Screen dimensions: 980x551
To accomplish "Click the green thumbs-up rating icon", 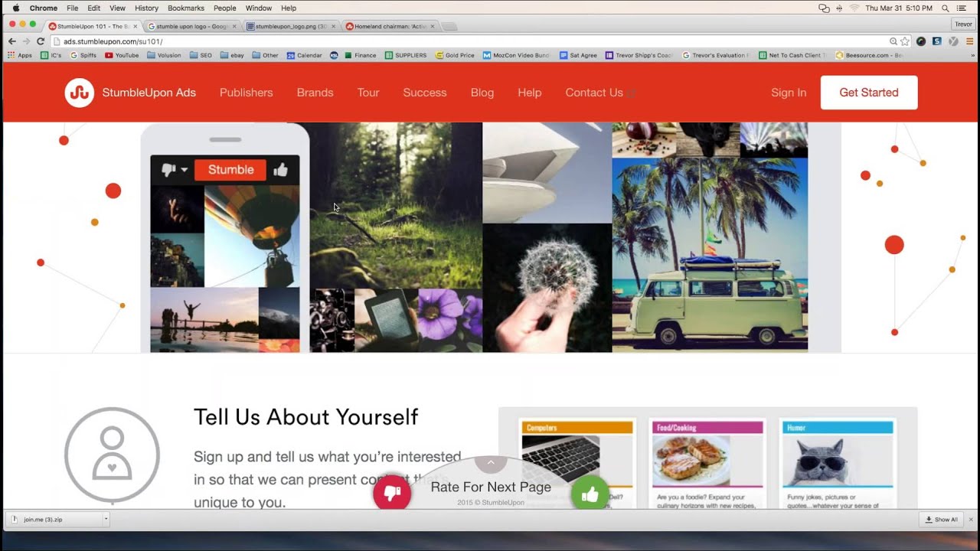I will pos(590,494).
